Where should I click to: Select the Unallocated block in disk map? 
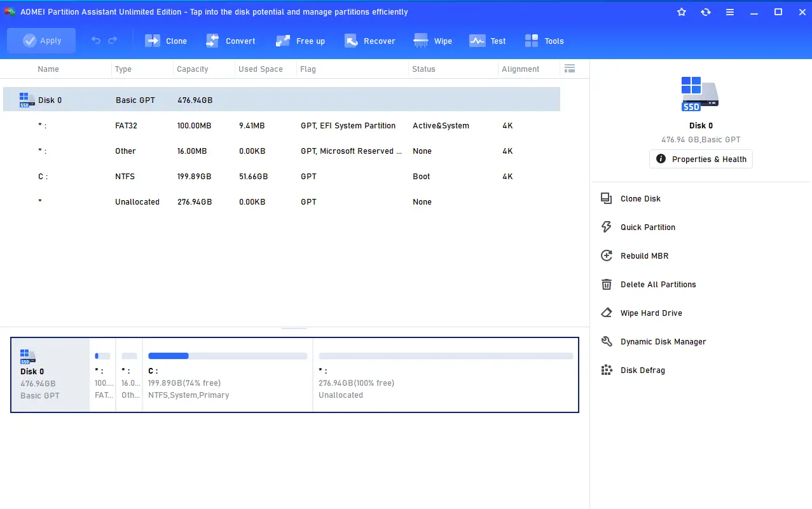pyautogui.click(x=446, y=375)
